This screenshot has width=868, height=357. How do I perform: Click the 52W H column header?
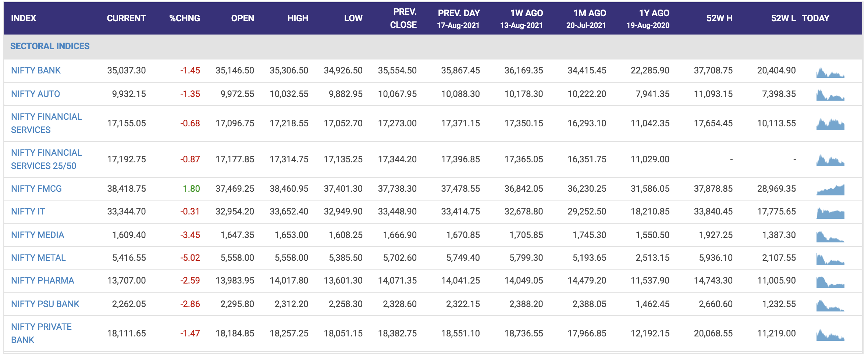point(719,18)
